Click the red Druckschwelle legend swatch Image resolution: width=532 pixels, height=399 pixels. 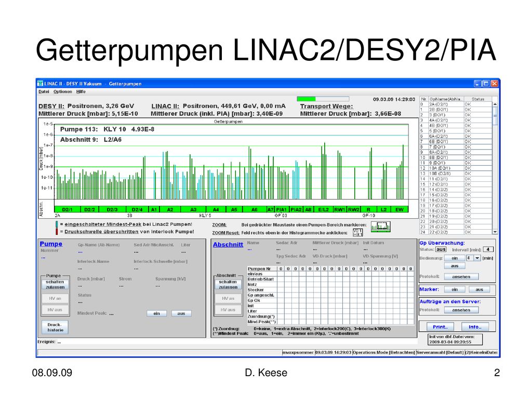[x=57, y=232]
